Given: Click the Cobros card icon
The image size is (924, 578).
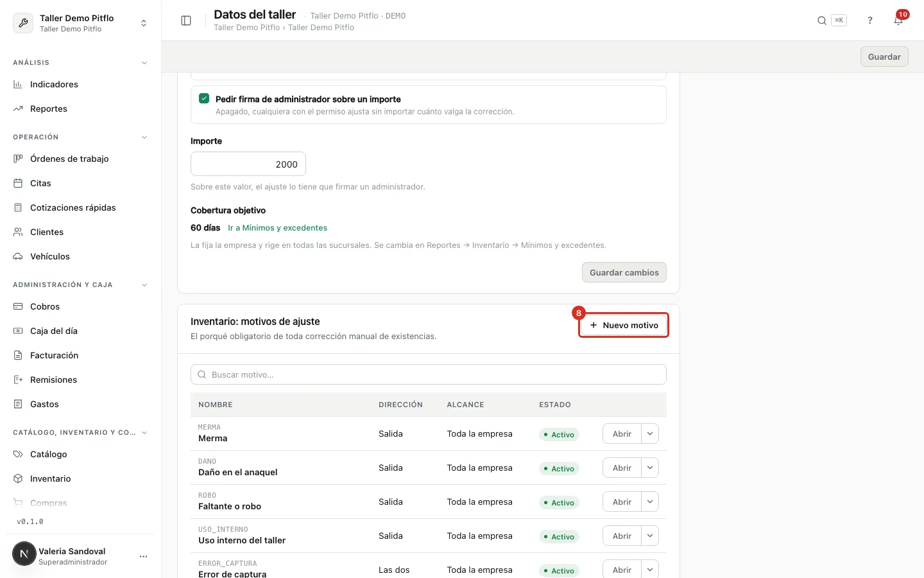Looking at the screenshot, I should [18, 306].
